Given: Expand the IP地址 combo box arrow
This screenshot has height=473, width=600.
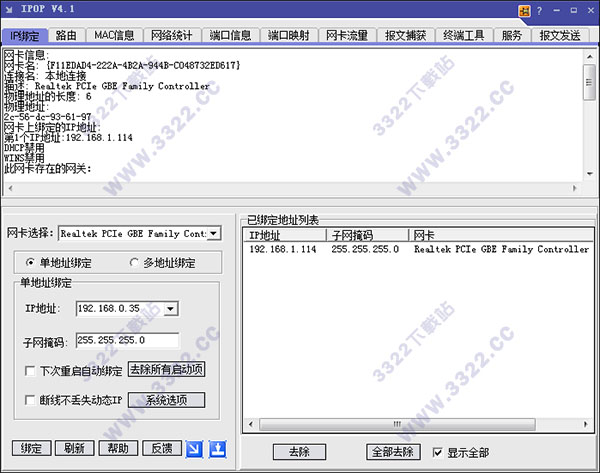Looking at the screenshot, I should pos(171,308).
